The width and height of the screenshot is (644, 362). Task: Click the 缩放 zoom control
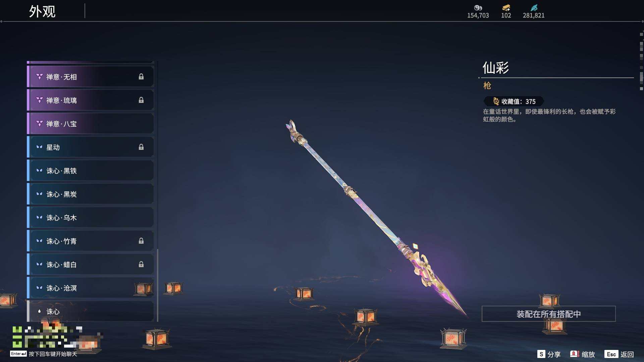pyautogui.click(x=583, y=354)
